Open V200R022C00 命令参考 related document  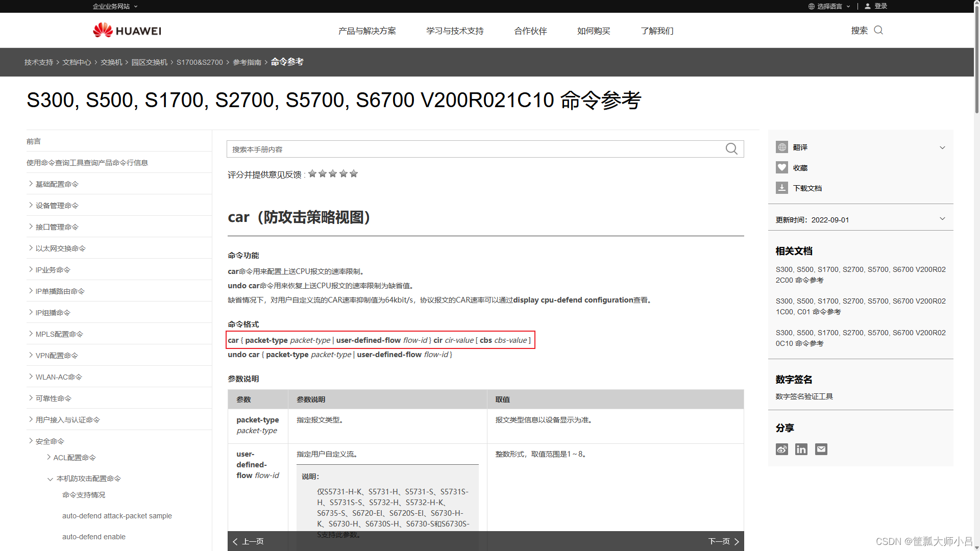tap(861, 274)
